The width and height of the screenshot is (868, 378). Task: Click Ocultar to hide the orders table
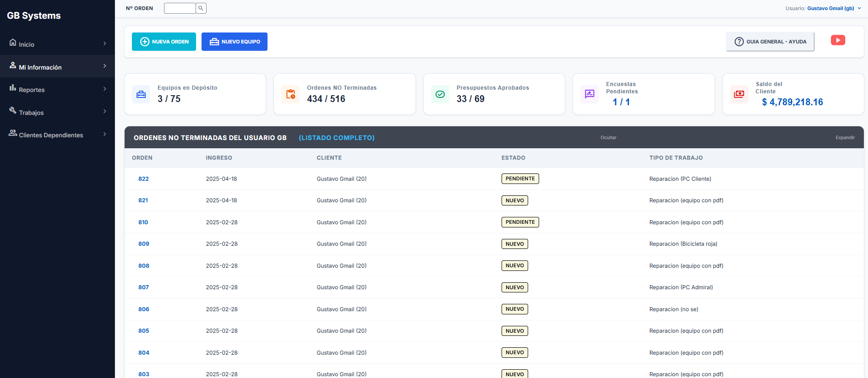pos(608,137)
